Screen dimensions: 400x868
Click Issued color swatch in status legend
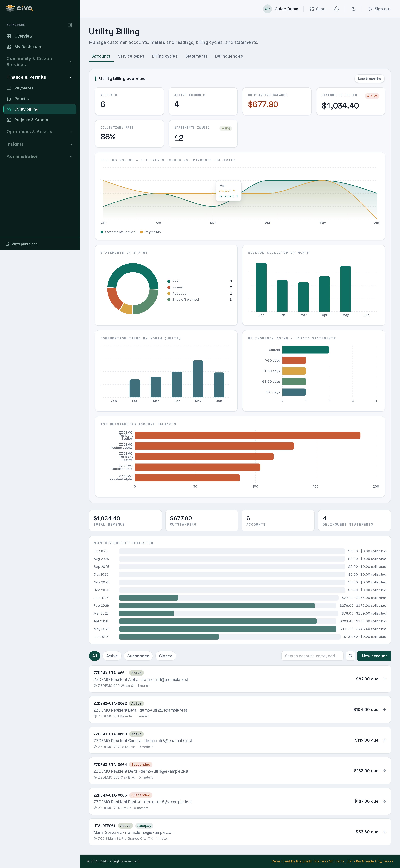tap(169, 287)
